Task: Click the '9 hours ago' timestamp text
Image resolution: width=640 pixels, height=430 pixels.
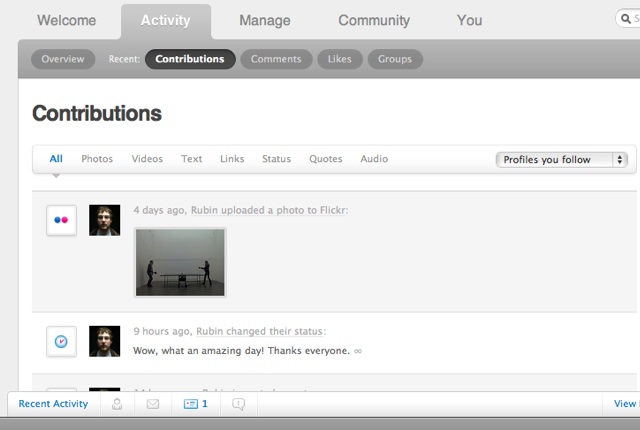Action: (x=162, y=331)
